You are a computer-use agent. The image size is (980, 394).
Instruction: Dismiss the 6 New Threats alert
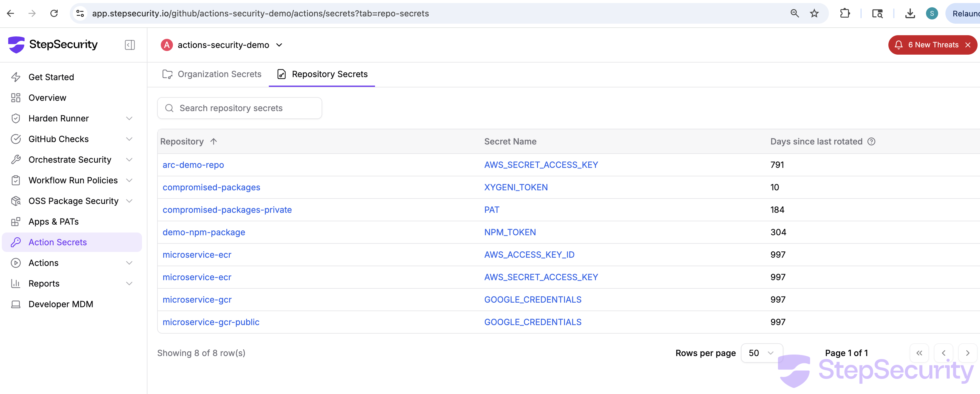click(968, 45)
